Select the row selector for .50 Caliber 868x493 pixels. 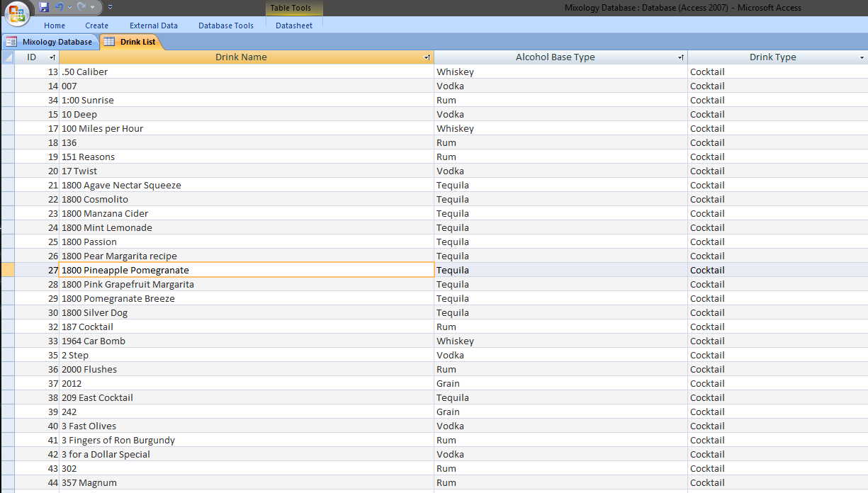(x=8, y=72)
